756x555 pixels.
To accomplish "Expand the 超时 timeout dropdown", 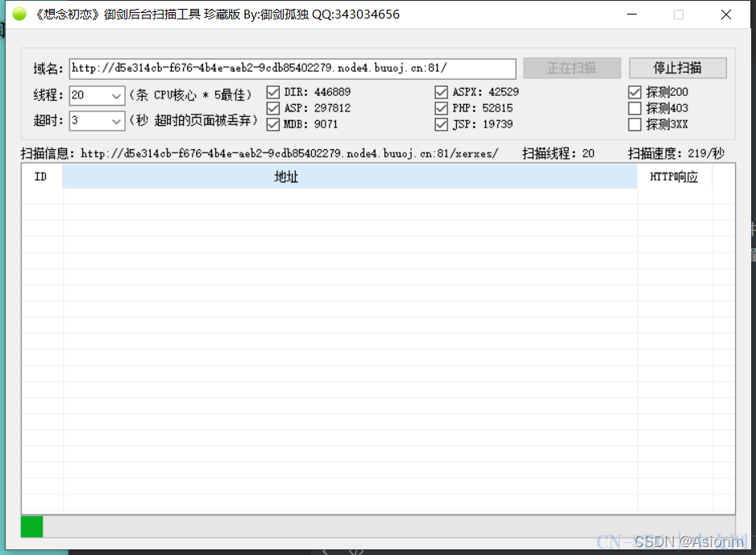I will 116,121.
